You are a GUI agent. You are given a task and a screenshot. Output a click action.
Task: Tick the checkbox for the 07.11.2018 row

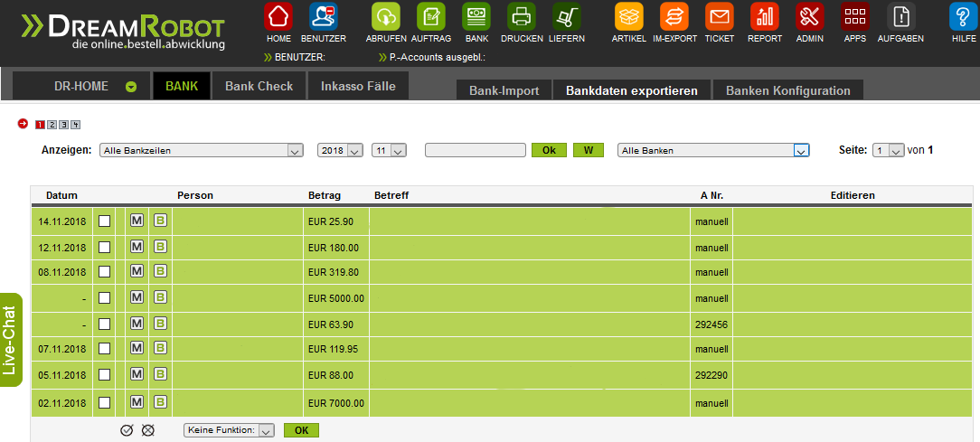[x=104, y=349]
